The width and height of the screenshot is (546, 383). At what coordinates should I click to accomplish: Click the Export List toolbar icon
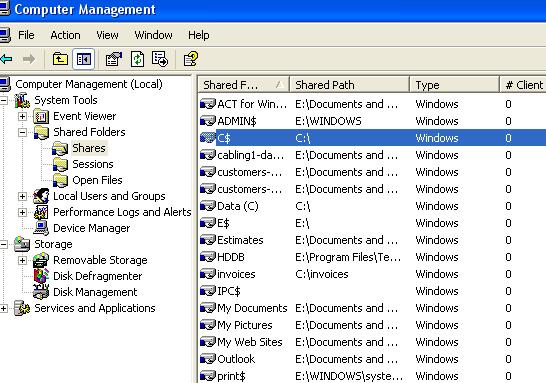[160, 59]
